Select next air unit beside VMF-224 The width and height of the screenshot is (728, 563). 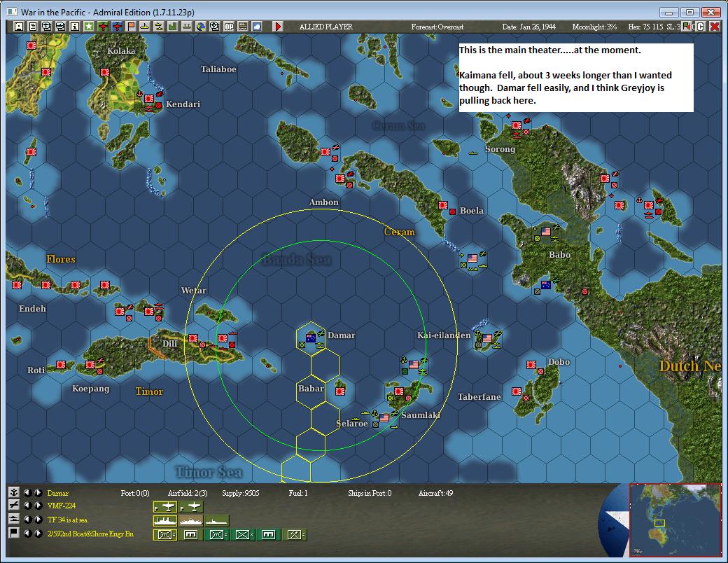[x=38, y=506]
